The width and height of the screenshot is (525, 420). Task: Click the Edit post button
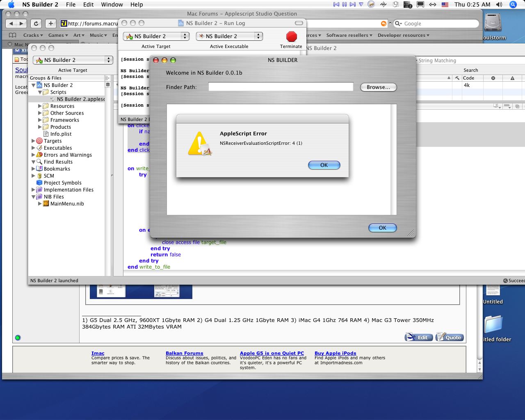pos(419,337)
